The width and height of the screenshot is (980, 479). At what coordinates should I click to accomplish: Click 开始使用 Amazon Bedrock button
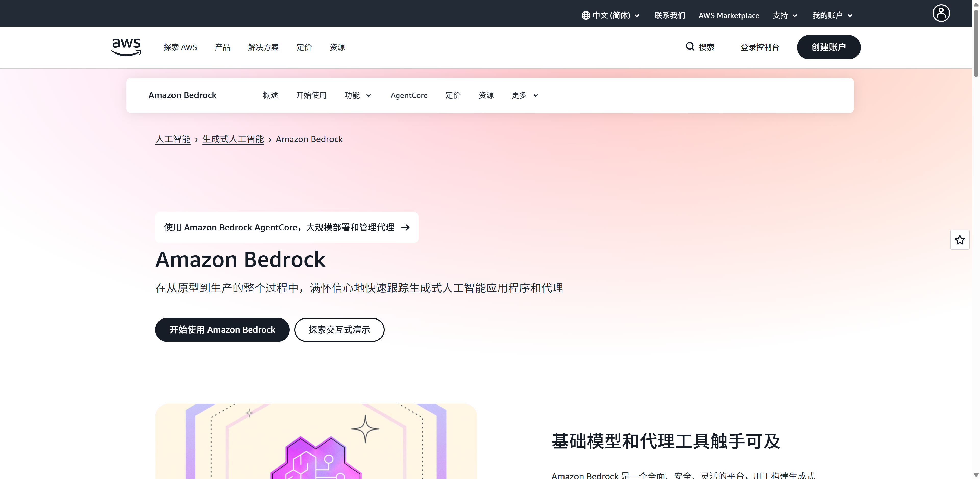click(222, 329)
